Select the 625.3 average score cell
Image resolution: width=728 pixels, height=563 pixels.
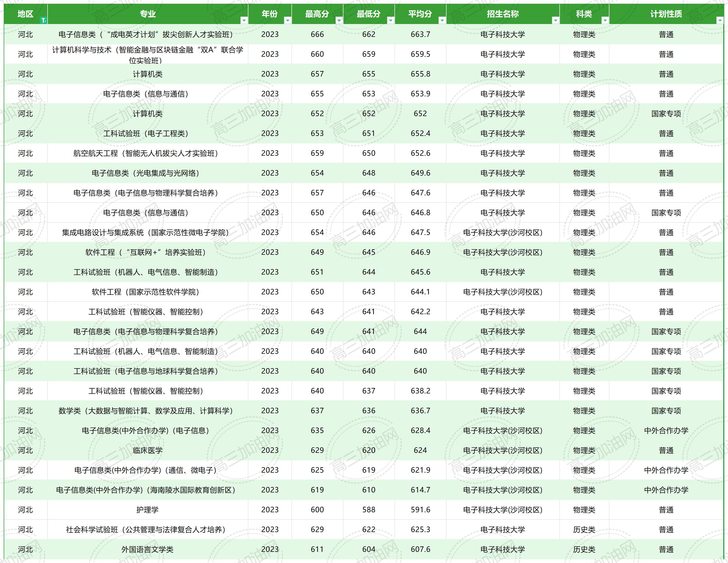(x=420, y=530)
